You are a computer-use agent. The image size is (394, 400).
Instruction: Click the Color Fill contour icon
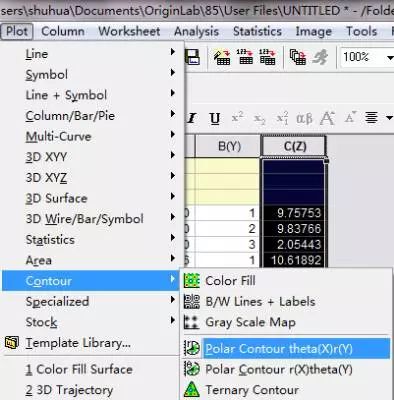coord(192,281)
